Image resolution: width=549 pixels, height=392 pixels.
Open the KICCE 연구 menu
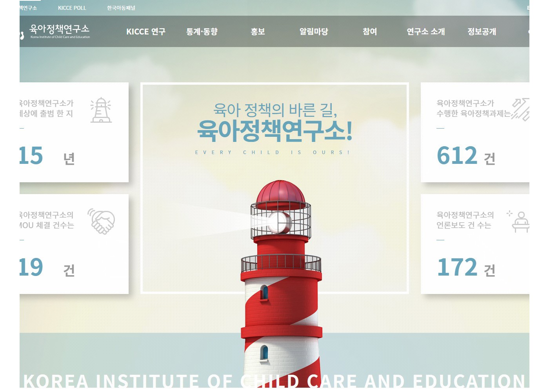pyautogui.click(x=146, y=32)
